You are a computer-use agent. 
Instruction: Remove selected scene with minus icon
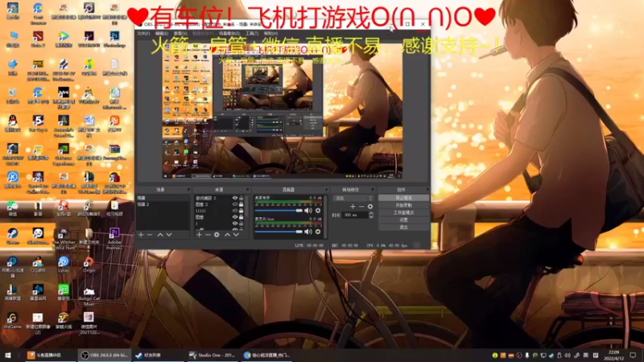coord(150,235)
